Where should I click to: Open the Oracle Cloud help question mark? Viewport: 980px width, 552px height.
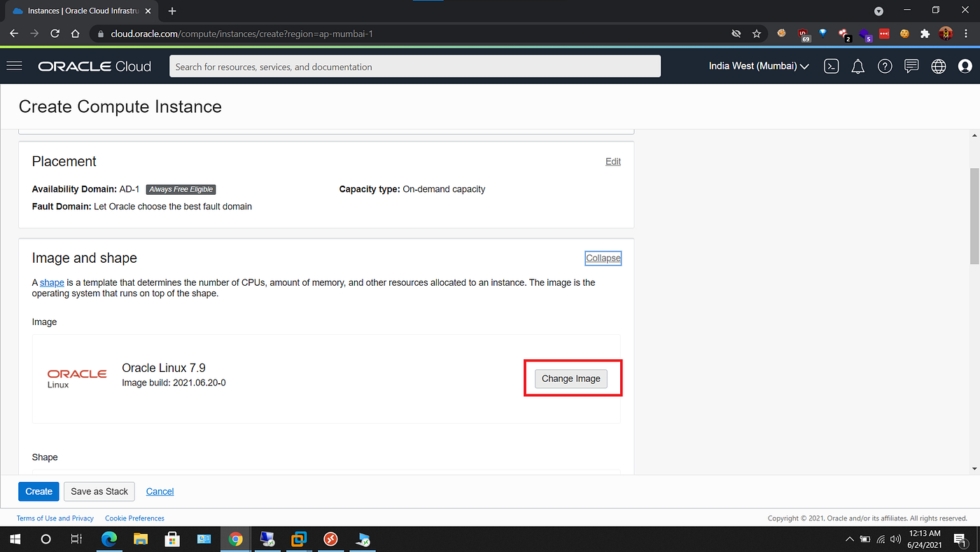tap(885, 67)
